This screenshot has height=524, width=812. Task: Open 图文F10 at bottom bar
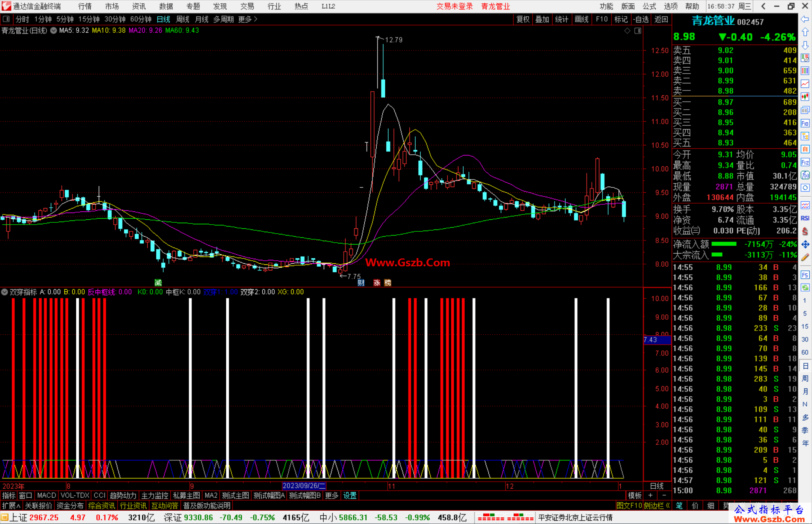629,506
